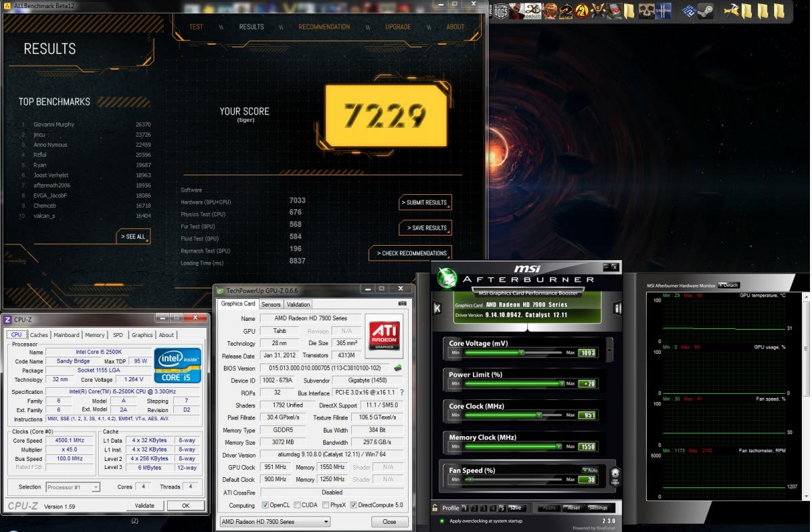
Task: Open the ABOUT section in ALLBenchmark
Action: (x=455, y=27)
